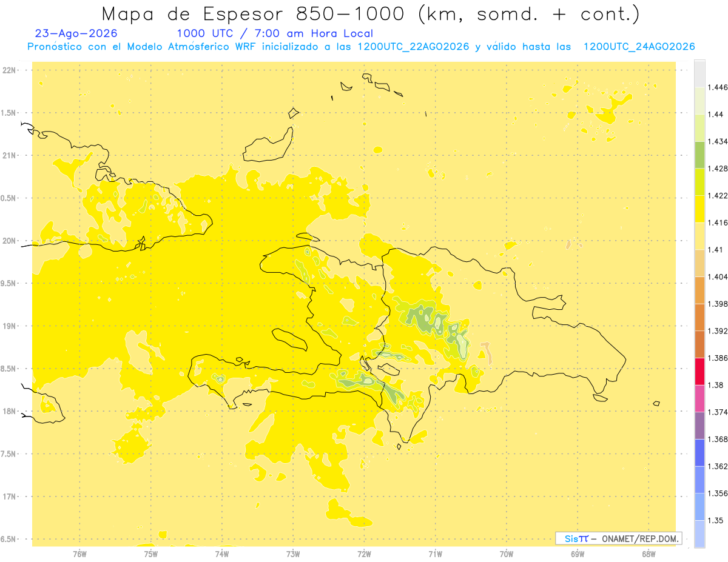Screen dimensions: 728x562
Task: Click the legend value 1.392
Action: [x=718, y=331]
